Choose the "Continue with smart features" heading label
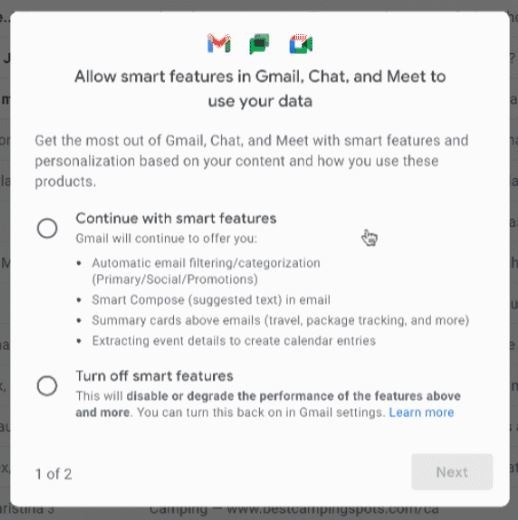The width and height of the screenshot is (518, 520). click(x=176, y=218)
